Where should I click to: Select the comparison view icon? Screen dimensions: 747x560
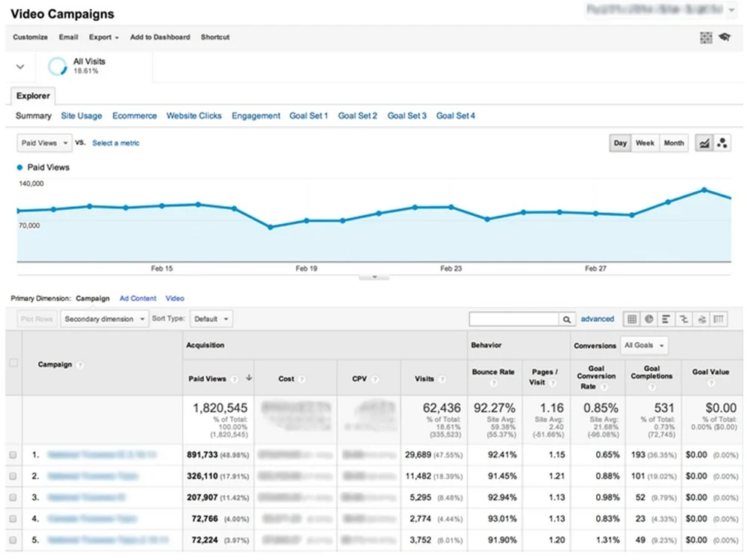(684, 319)
